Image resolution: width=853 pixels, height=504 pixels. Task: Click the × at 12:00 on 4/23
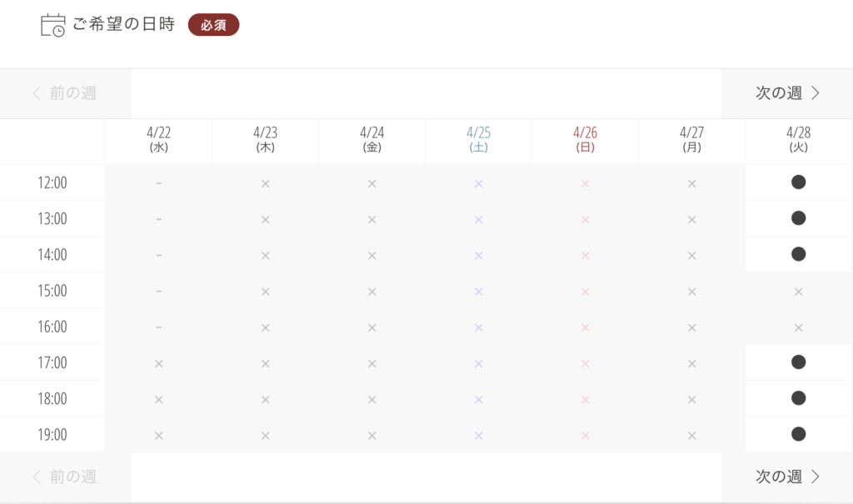coord(265,183)
